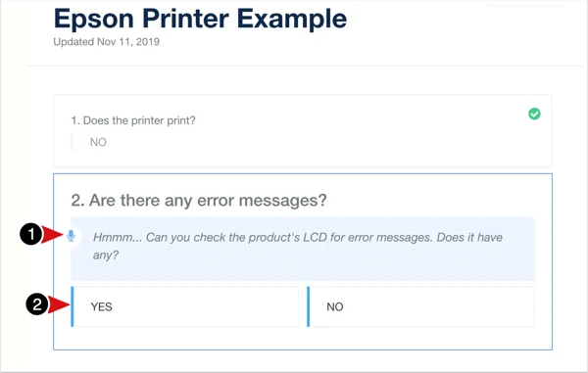Click the green checkmark on question 1

click(x=534, y=114)
